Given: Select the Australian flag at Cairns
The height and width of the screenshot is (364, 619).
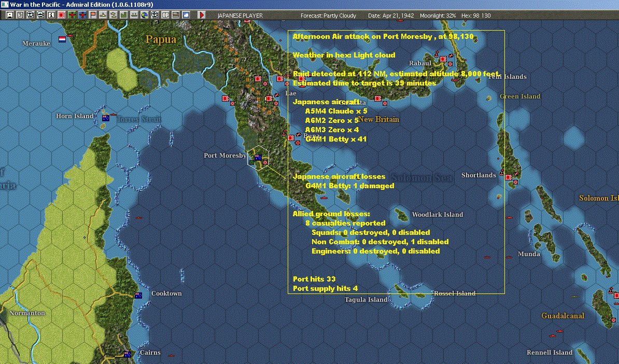Looking at the screenshot, I should coord(128,355).
